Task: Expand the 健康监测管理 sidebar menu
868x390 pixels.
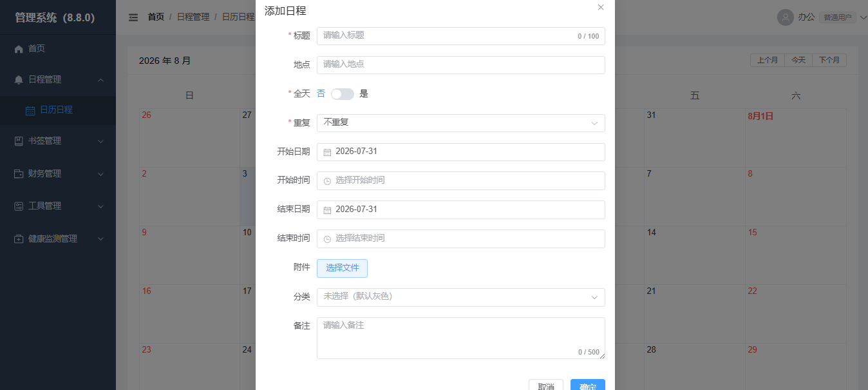Action: [x=58, y=239]
